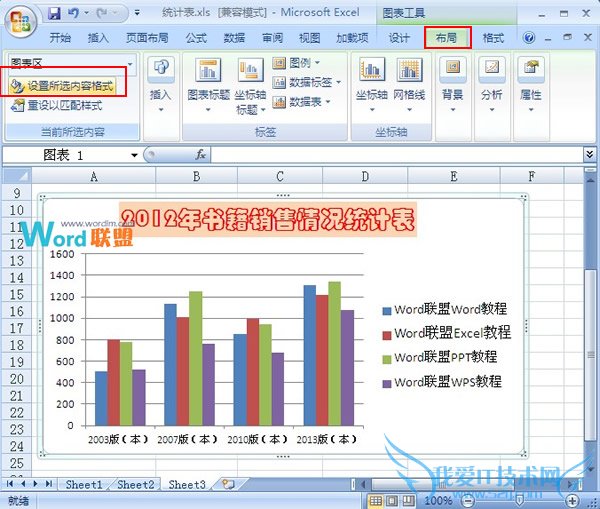This screenshot has width=600, height=509.
Task: Click the Office button logo
Action: click(21, 22)
